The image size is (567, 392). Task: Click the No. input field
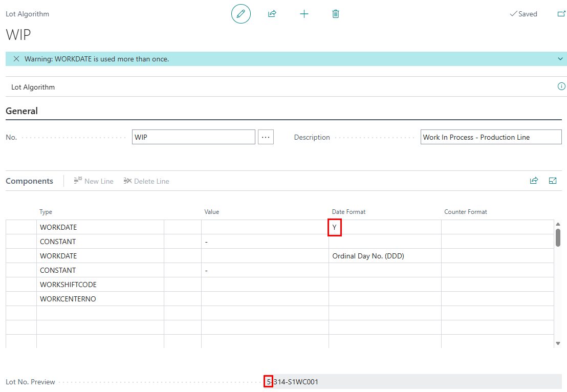(193, 137)
